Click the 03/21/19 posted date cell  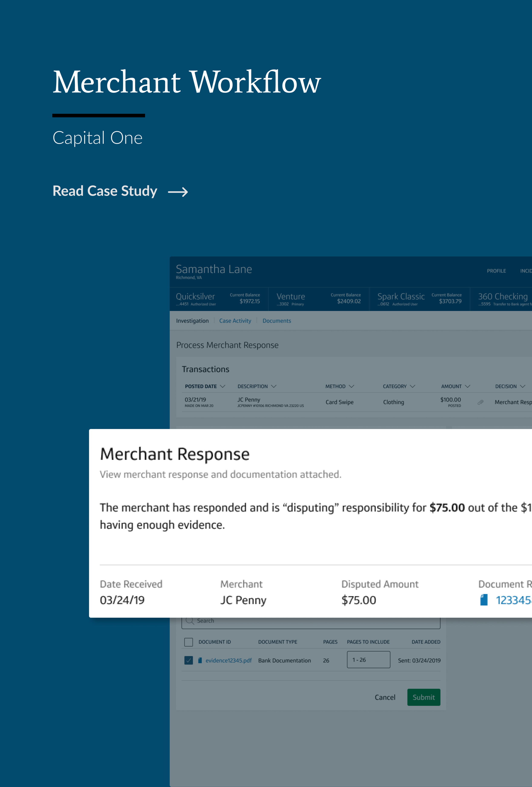pos(195,400)
